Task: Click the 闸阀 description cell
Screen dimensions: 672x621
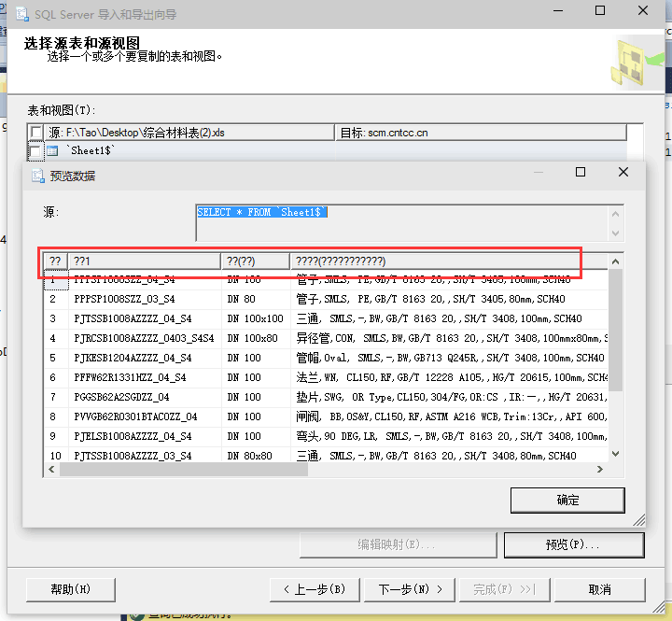Action: (449, 416)
